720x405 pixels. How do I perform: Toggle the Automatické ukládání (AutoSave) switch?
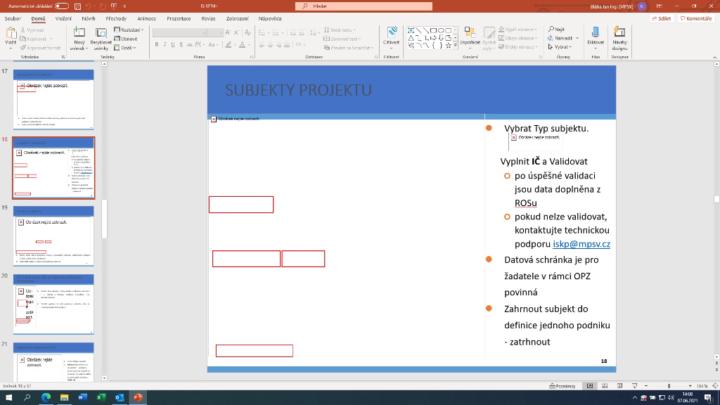point(61,5)
